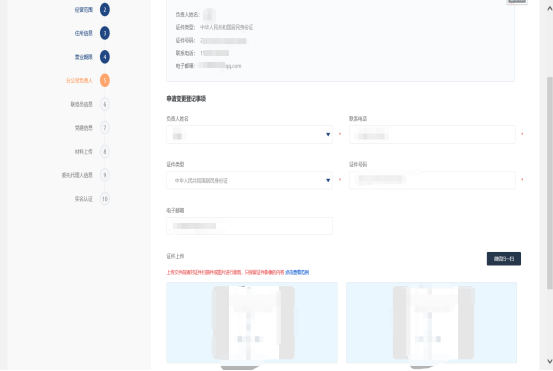
Task: Go to step 2 经营范围
Action: [x=104, y=10]
